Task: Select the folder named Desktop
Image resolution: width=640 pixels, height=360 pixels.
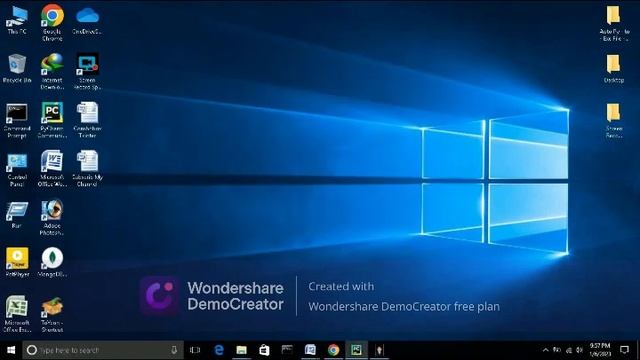Action: 614,69
